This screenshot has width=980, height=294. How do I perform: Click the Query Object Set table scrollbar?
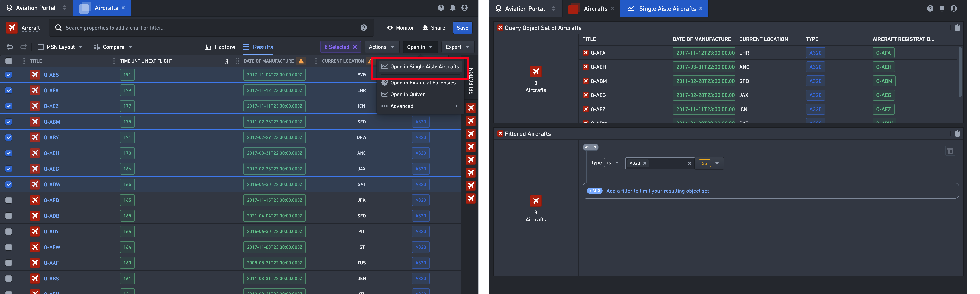[960, 72]
